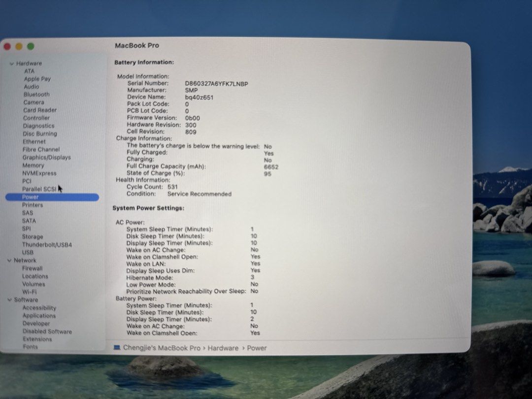Click the Full Charge Capacity value 6652
Image resolution: width=532 pixels, height=399 pixels.
click(271, 167)
